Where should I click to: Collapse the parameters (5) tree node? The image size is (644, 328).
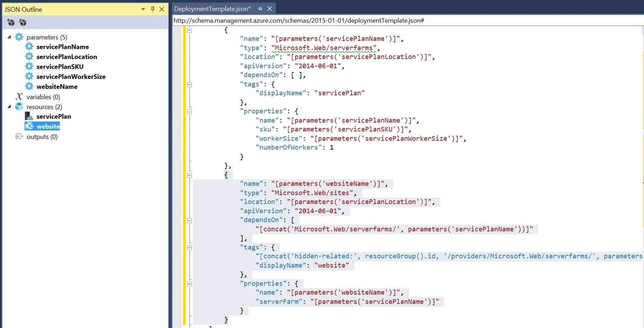point(9,37)
